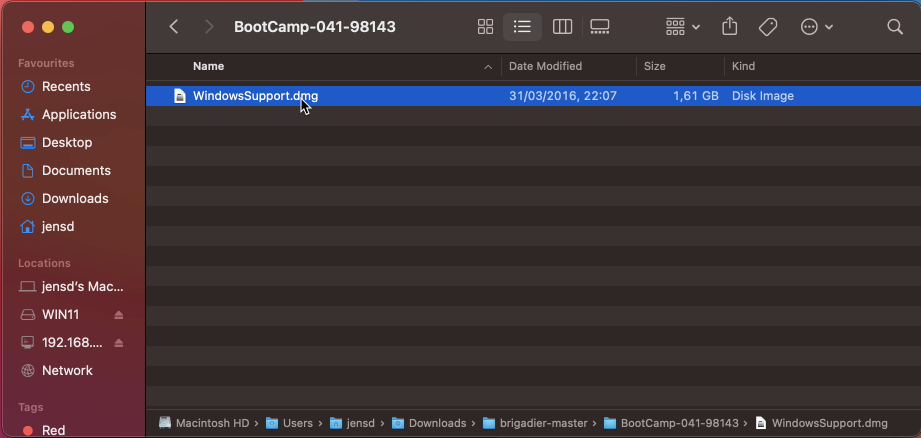Click the Share toolbar icon

click(730, 26)
